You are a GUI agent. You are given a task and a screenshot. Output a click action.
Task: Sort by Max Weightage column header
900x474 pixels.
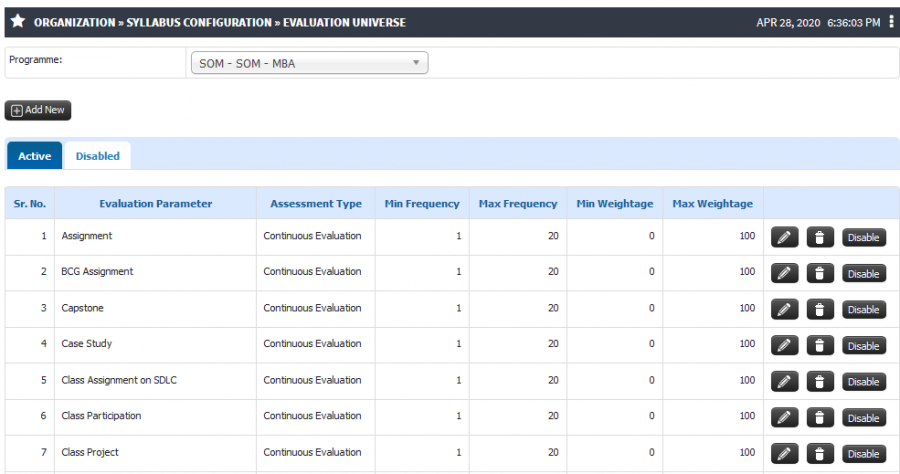(x=712, y=204)
